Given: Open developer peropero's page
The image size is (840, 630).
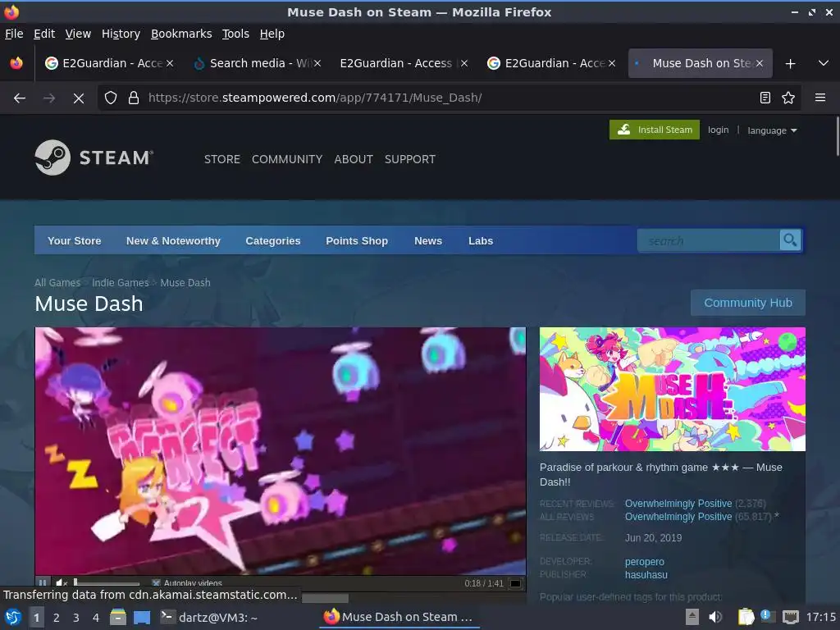Looking at the screenshot, I should [x=645, y=561].
